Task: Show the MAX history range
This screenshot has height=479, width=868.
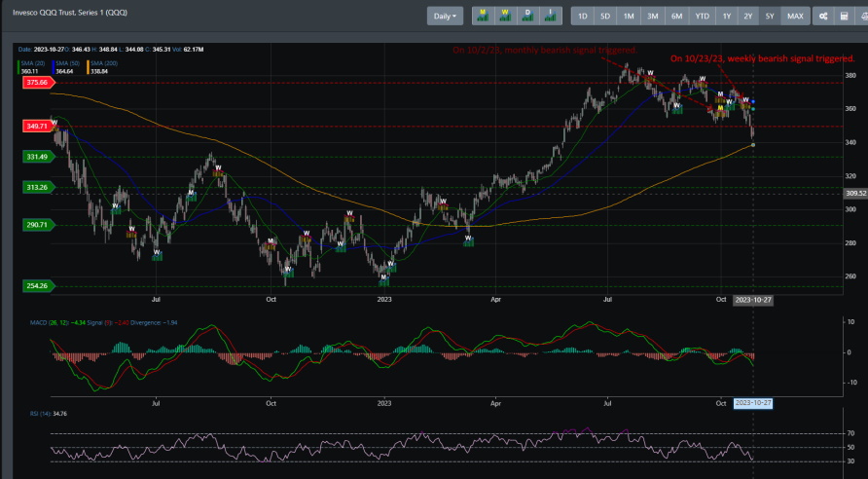Action: pos(795,16)
